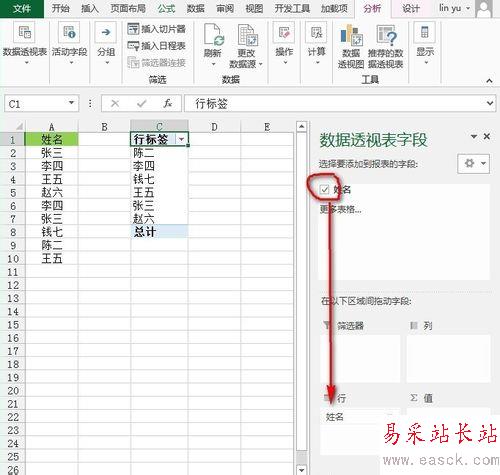Select column A header
The width and height of the screenshot is (500, 475).
(52, 126)
